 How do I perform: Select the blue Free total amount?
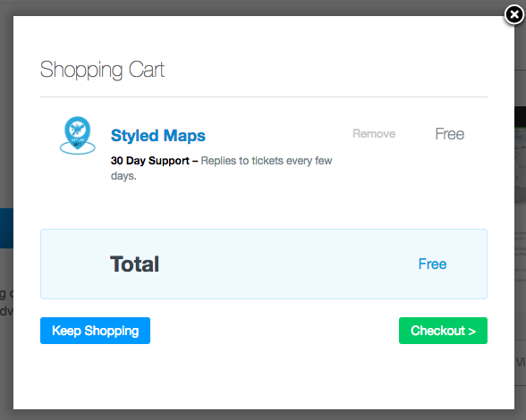(432, 265)
